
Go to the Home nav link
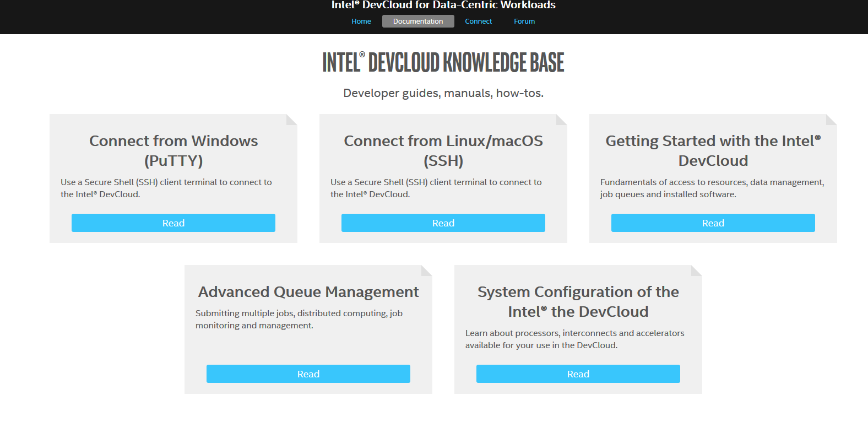click(x=361, y=21)
